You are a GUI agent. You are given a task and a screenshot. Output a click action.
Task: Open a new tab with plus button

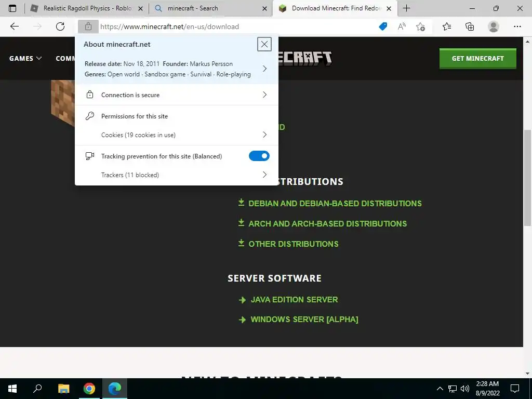pos(406,8)
